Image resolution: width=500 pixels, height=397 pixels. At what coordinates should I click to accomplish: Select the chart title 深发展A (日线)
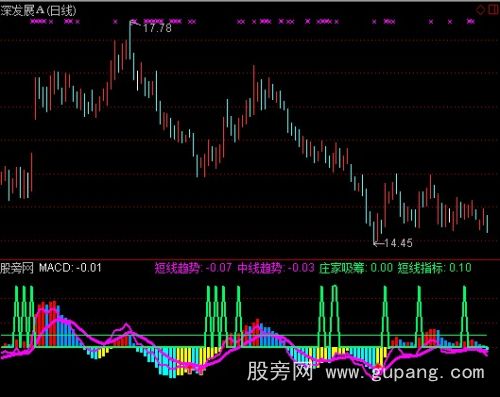pyautogui.click(x=38, y=11)
